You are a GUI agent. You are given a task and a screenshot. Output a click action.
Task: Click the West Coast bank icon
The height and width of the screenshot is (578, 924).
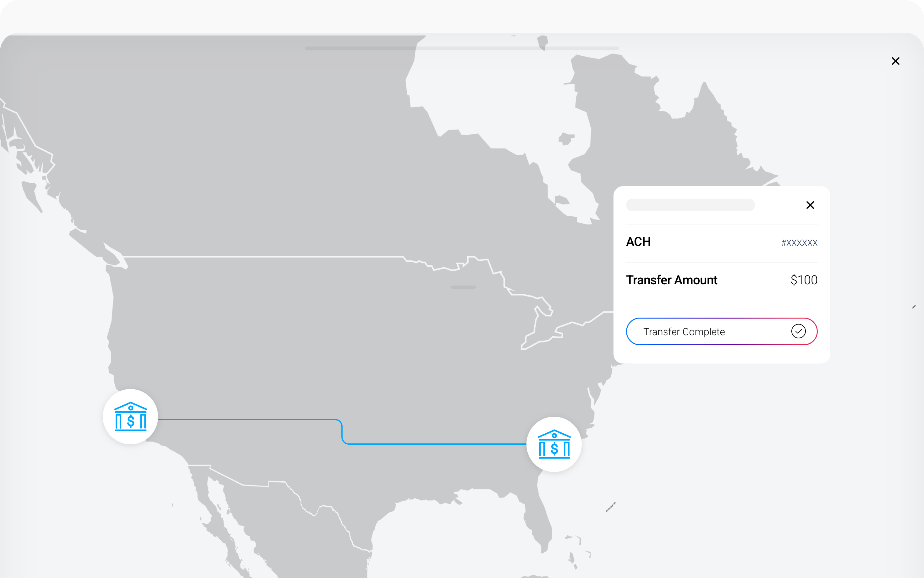coord(131,417)
